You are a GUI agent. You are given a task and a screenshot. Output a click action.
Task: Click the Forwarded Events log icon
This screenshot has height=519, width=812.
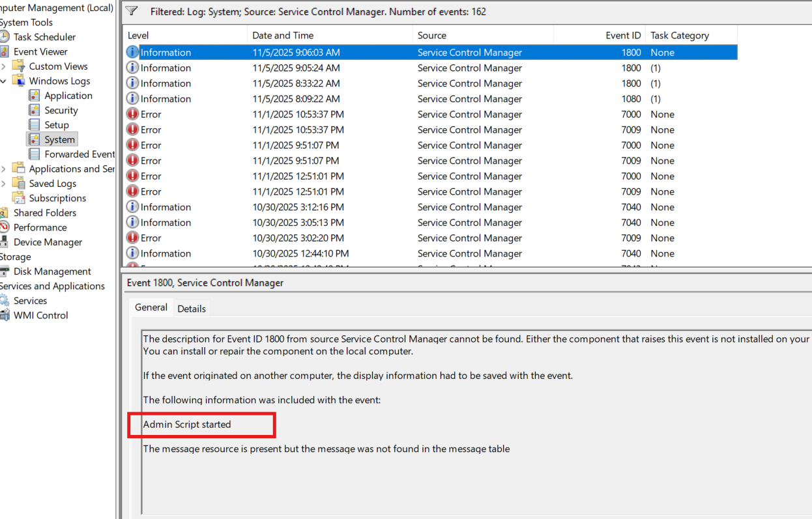pyautogui.click(x=35, y=154)
